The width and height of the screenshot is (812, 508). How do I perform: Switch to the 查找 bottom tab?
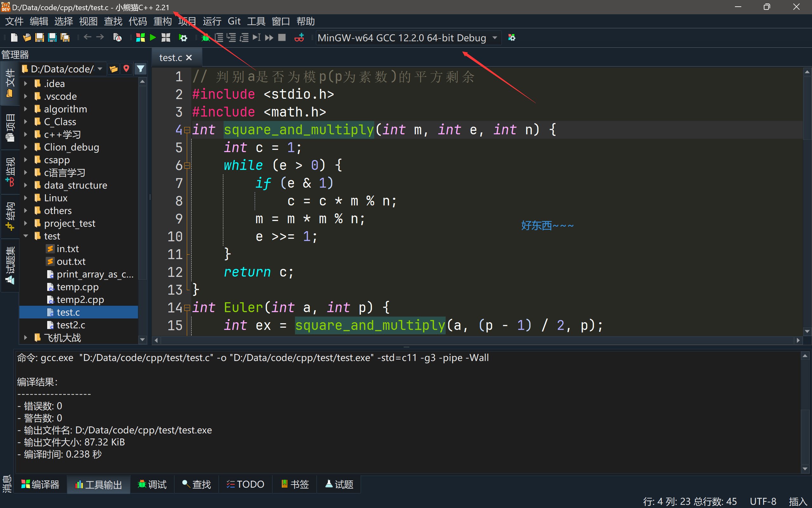coord(196,484)
